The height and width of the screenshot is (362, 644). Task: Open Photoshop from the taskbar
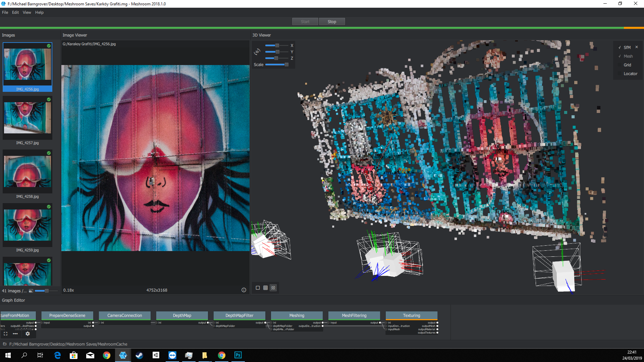pos(238,355)
